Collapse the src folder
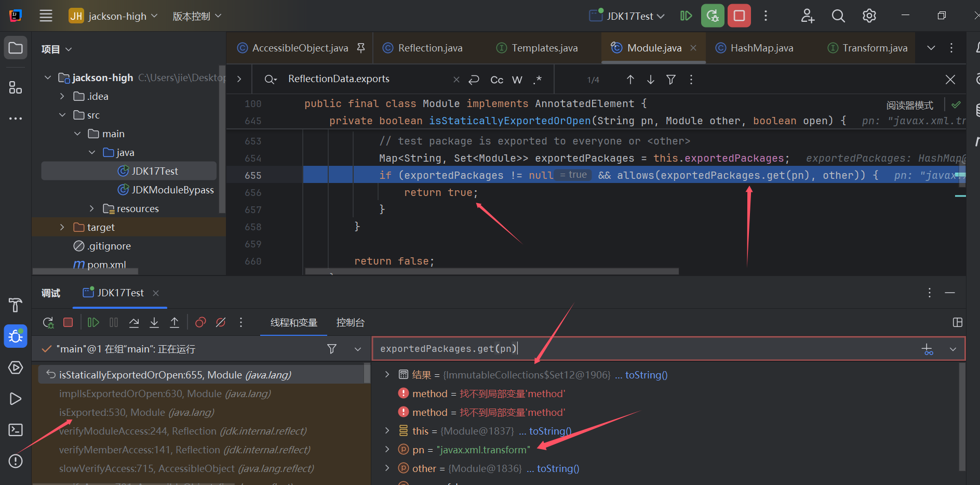 62,115
